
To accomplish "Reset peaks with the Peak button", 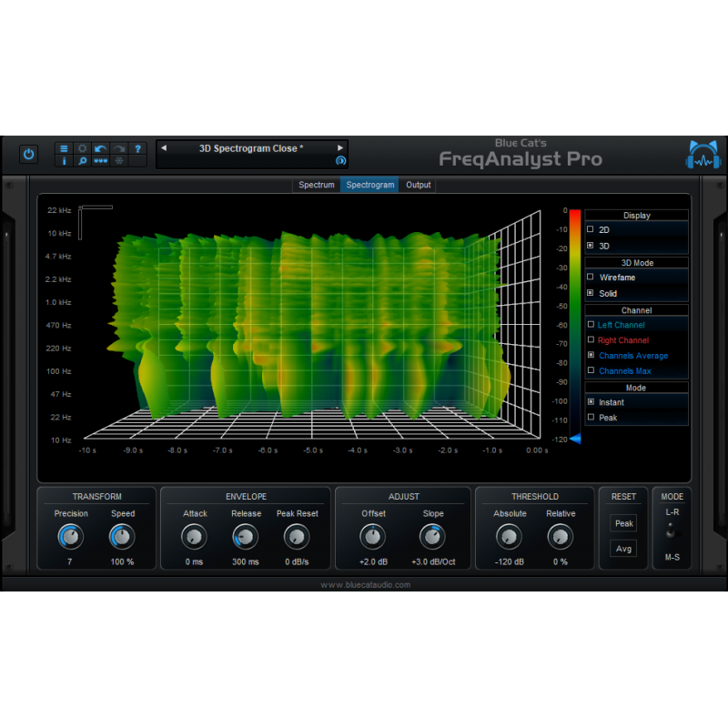I will coord(623,523).
